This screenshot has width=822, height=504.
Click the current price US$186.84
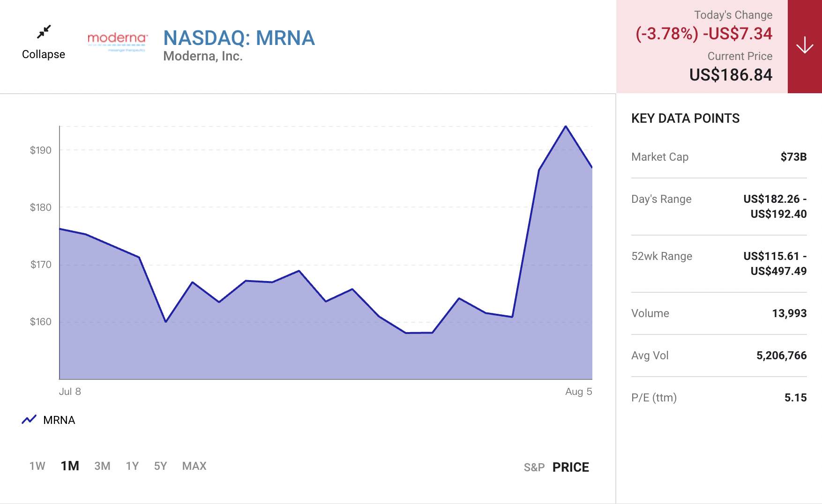730,75
